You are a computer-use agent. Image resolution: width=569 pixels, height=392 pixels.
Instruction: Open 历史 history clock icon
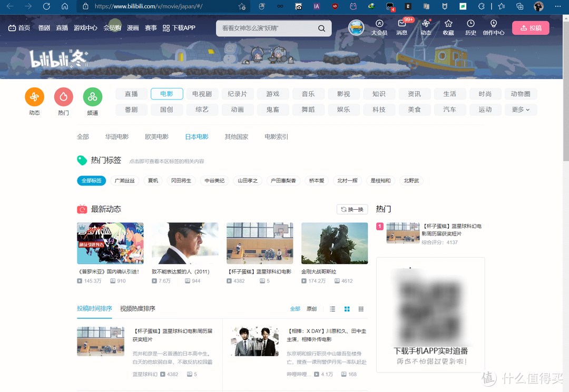tap(470, 27)
